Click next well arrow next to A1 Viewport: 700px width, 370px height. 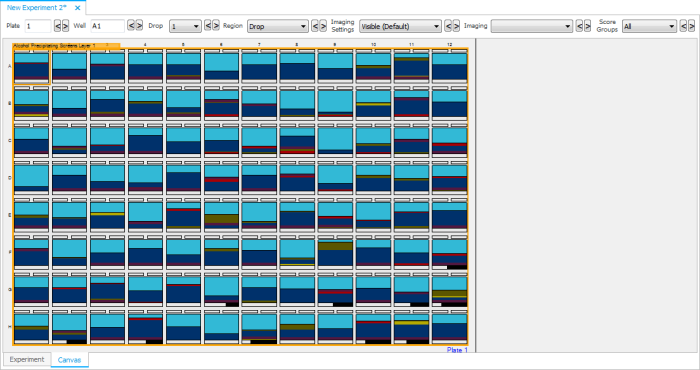[x=139, y=25]
